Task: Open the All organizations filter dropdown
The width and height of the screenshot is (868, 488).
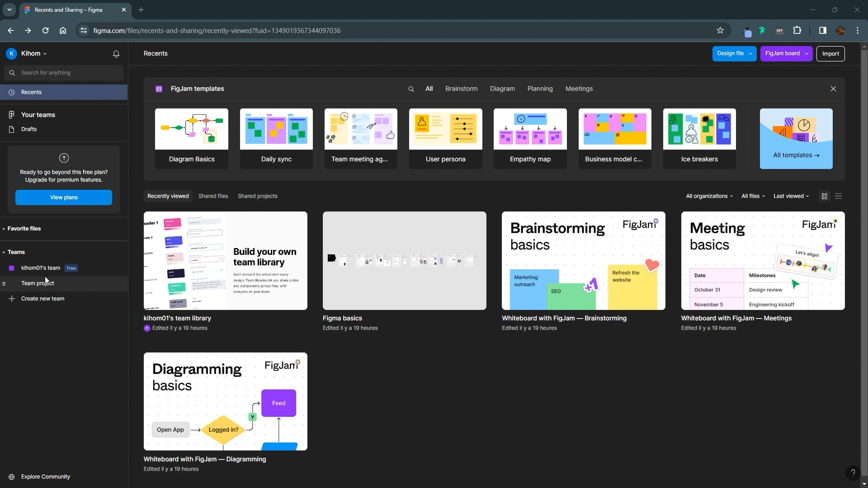Action: pyautogui.click(x=709, y=196)
